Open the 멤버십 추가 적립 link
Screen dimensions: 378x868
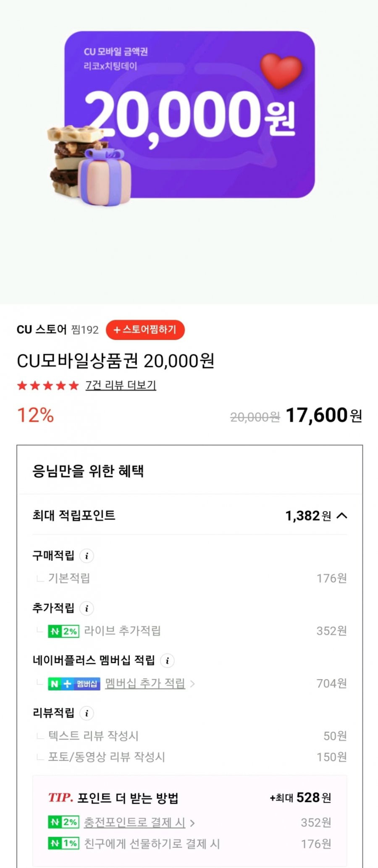tap(145, 683)
